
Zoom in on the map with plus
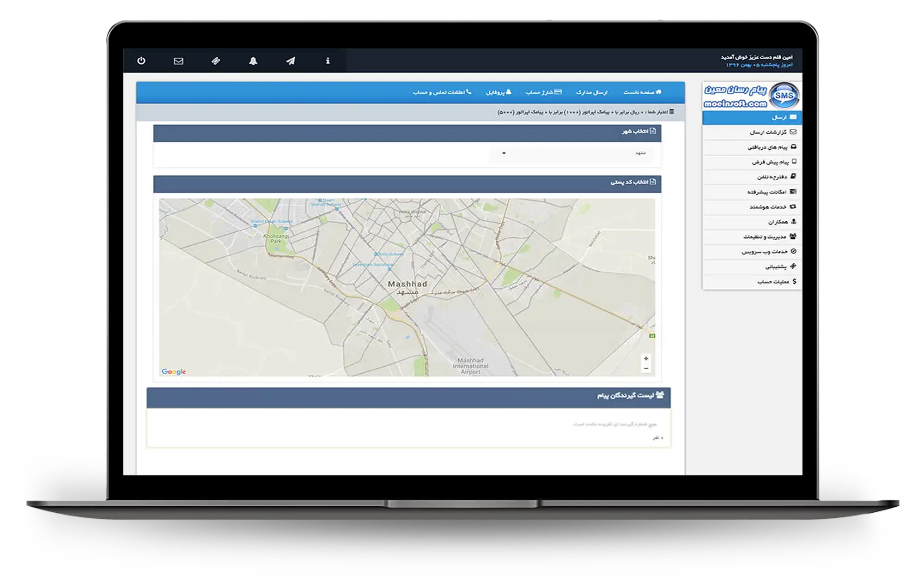coord(646,358)
